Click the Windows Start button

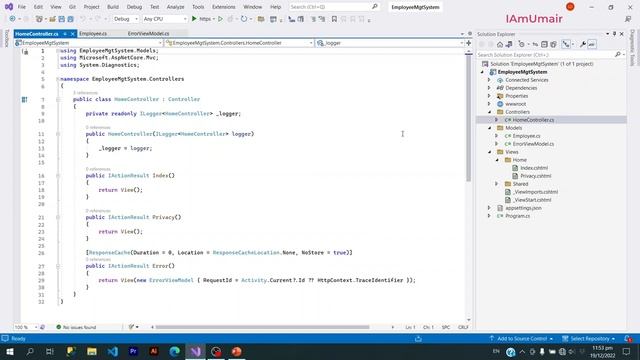click(9, 351)
